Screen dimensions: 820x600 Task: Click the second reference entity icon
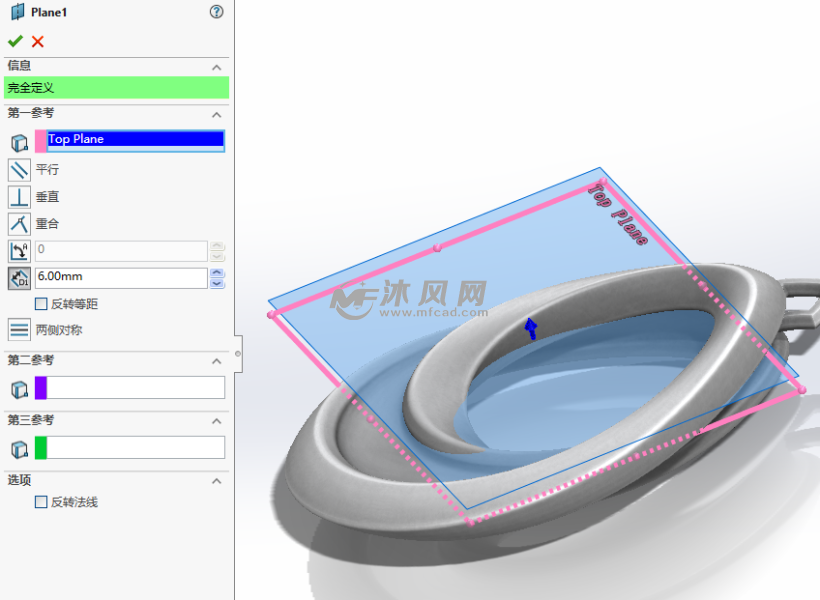click(19, 389)
